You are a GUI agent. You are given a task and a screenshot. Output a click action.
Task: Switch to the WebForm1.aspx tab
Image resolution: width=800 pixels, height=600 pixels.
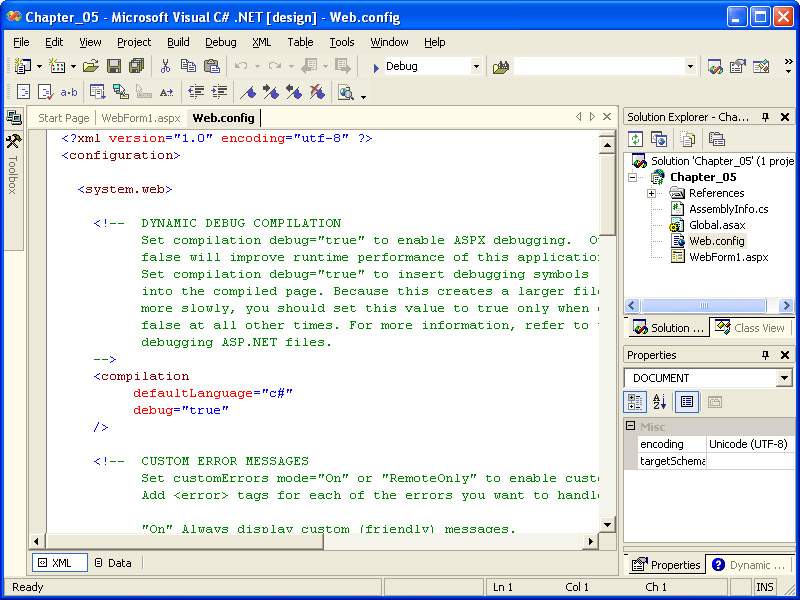pyautogui.click(x=141, y=118)
